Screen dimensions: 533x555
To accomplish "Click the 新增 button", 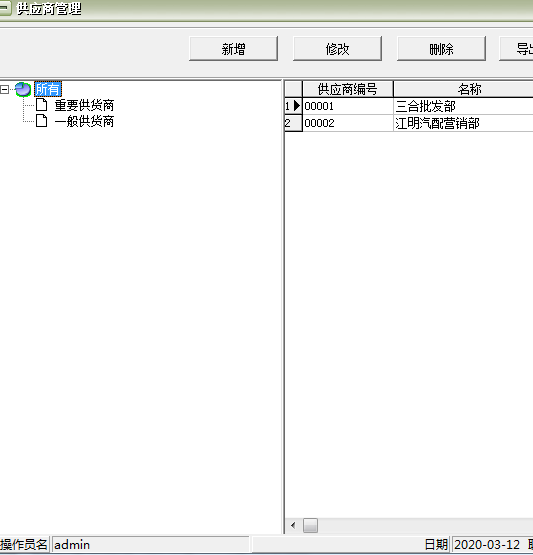I will click(x=233, y=48).
